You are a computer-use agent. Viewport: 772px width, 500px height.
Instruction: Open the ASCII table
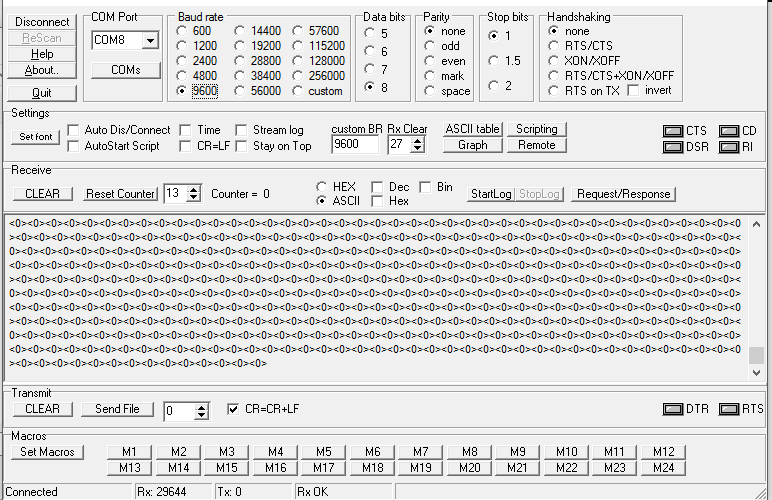(472, 129)
